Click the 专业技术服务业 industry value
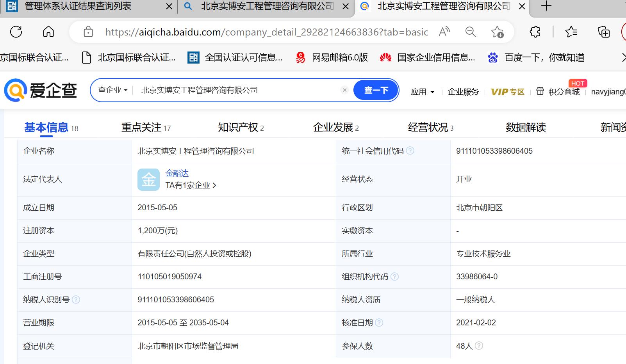This screenshot has width=626, height=364. click(x=483, y=254)
